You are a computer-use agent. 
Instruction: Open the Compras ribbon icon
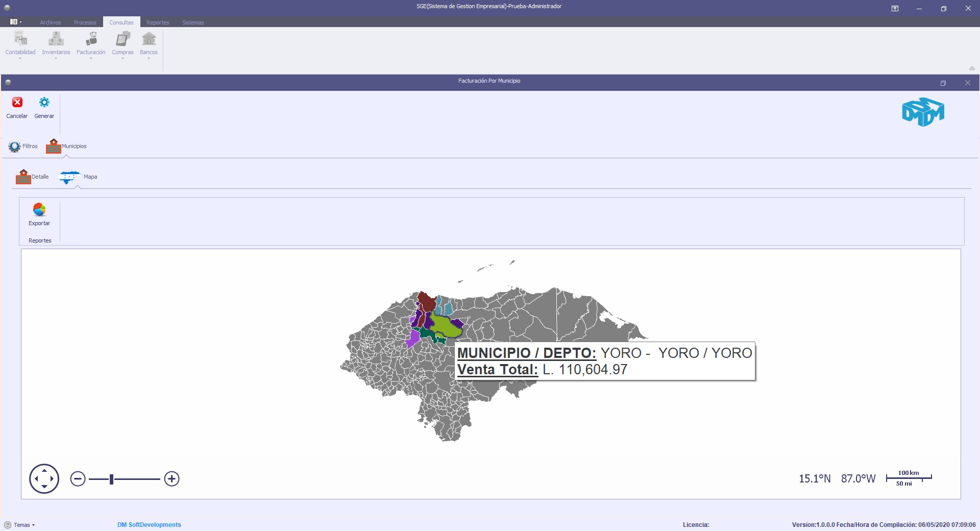[x=123, y=39]
